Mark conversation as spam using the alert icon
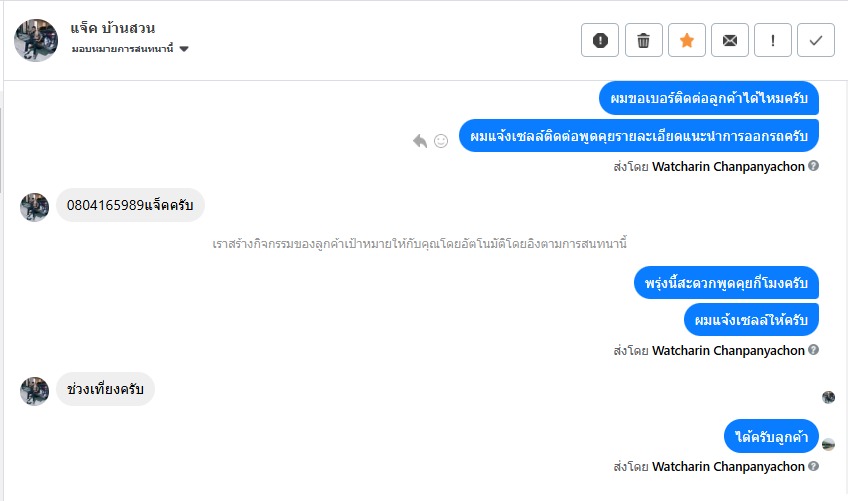Image resolution: width=848 pixels, height=501 pixels. click(600, 40)
